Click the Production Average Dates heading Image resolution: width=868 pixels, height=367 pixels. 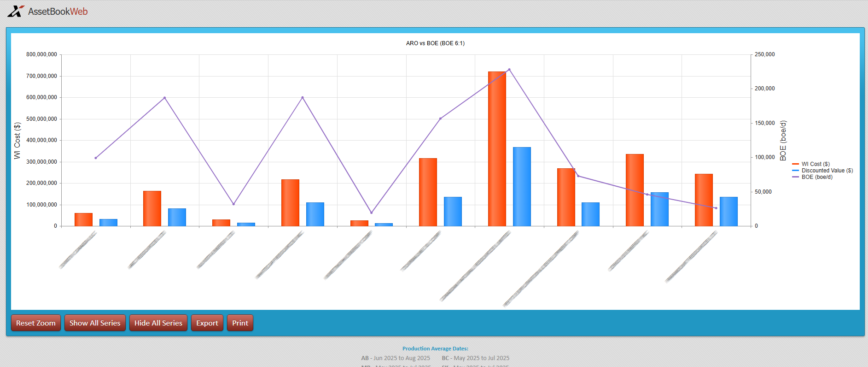[435, 349]
